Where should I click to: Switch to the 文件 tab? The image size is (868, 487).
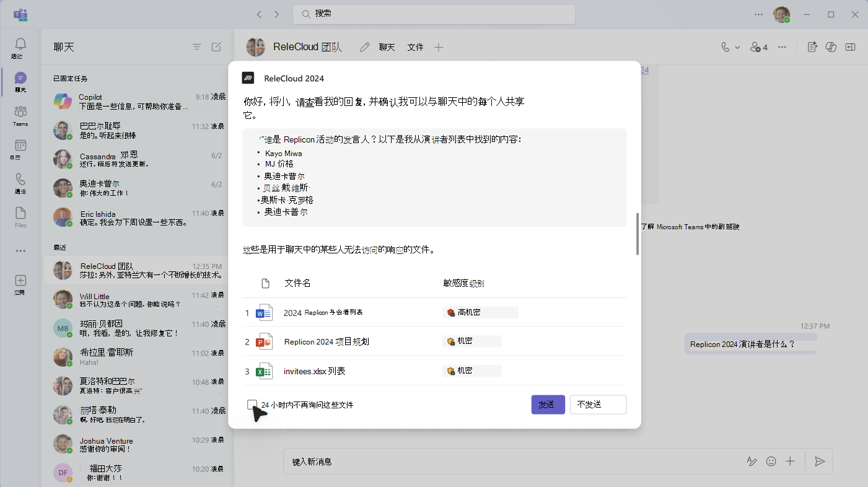(415, 47)
